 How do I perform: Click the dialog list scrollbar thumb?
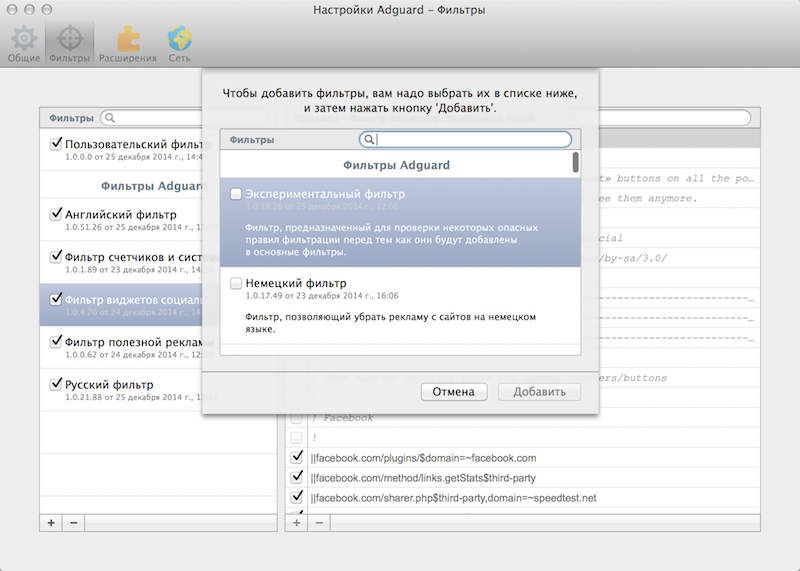576,162
